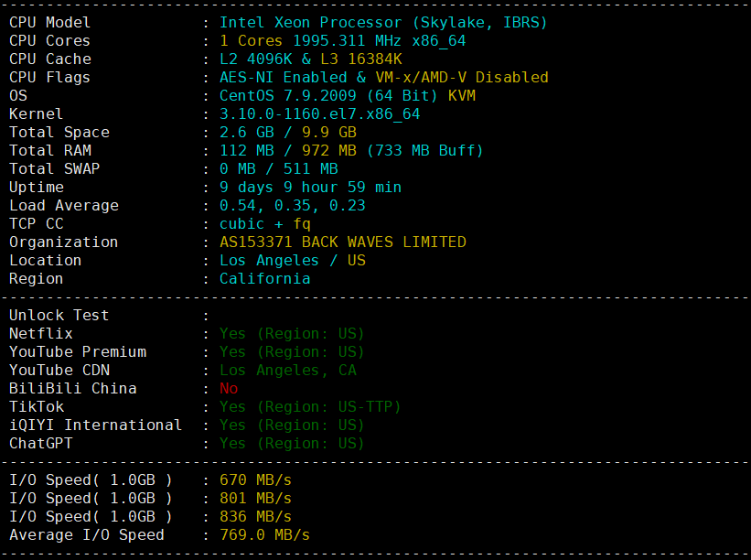
Task: Select the California region line
Action: pos(265,278)
